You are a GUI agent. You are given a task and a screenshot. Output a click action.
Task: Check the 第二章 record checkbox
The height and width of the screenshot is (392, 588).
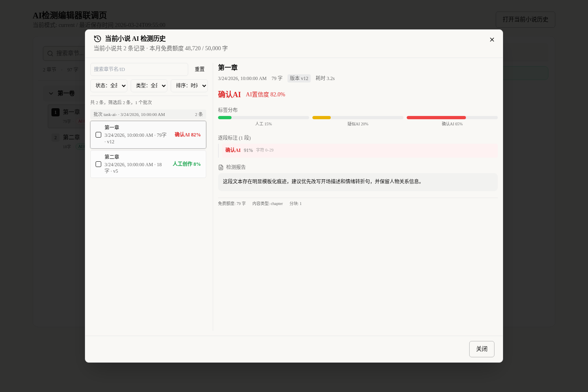[98, 164]
